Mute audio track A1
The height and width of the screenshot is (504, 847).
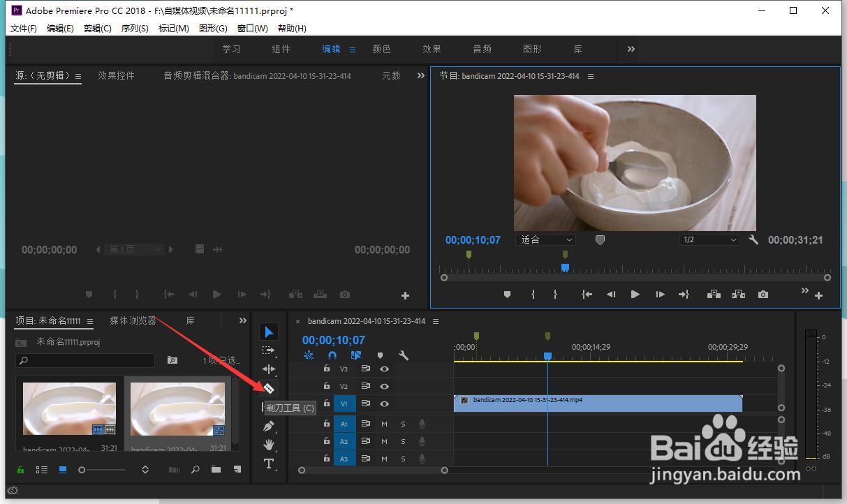(x=384, y=424)
